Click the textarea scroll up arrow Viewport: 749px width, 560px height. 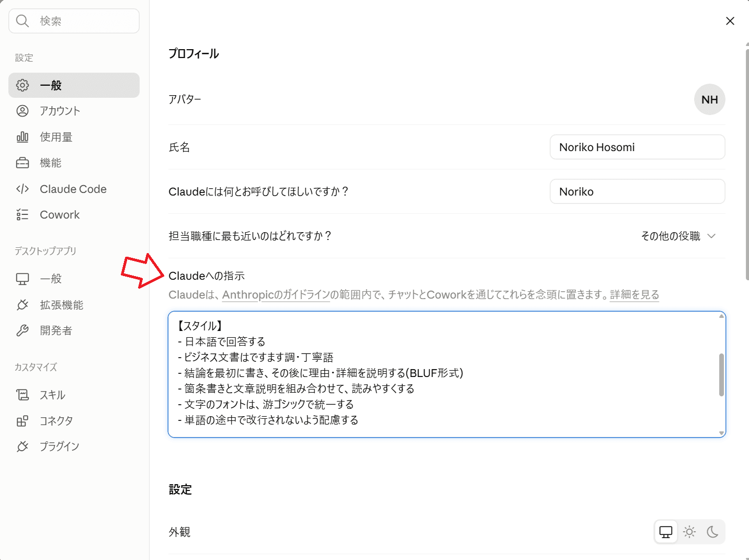721,316
